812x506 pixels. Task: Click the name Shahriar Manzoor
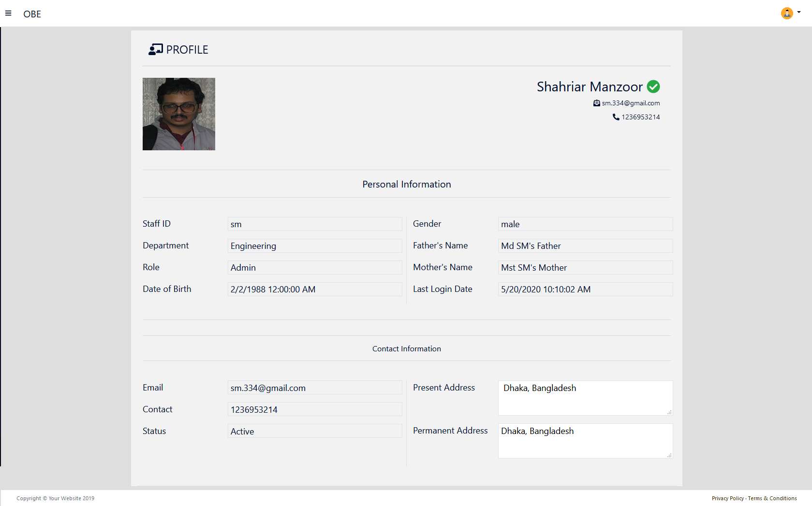[590, 87]
